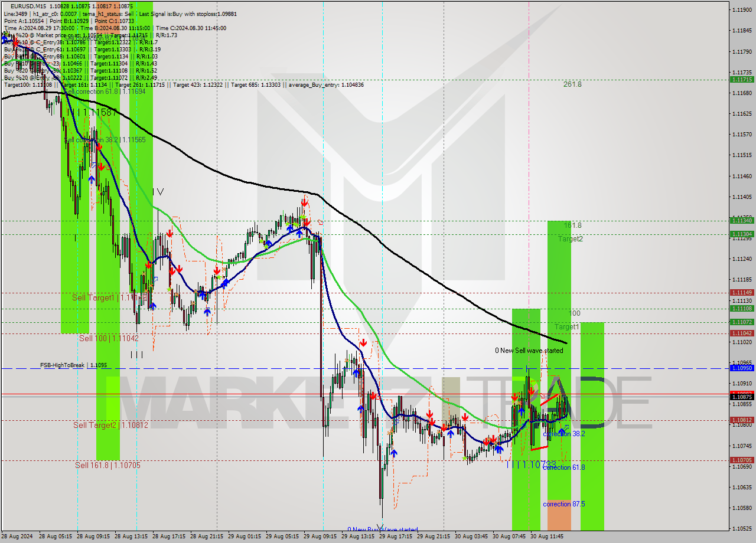Click the green 1.11715 price tag
756x543 pixels.
pos(741,79)
